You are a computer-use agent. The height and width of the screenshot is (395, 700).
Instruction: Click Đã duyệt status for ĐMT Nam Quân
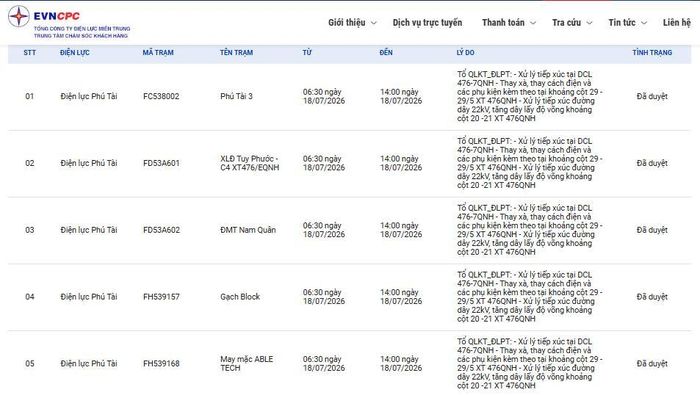[652, 230]
